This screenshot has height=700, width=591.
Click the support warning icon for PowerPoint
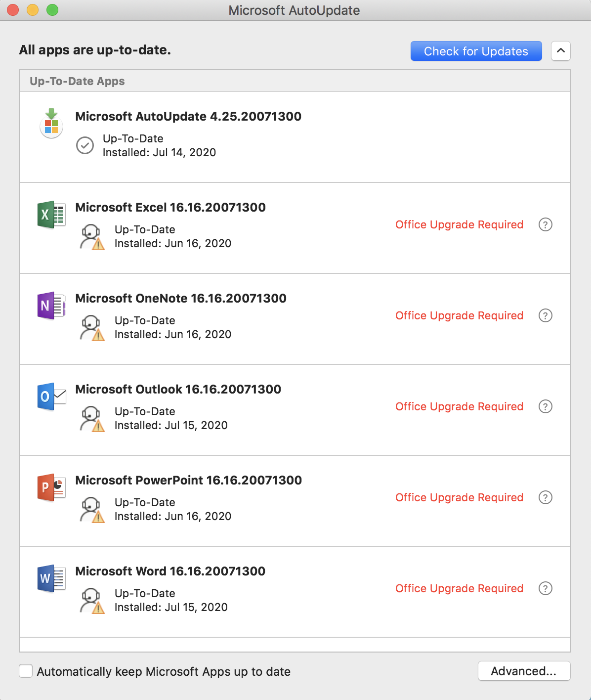tap(92, 510)
